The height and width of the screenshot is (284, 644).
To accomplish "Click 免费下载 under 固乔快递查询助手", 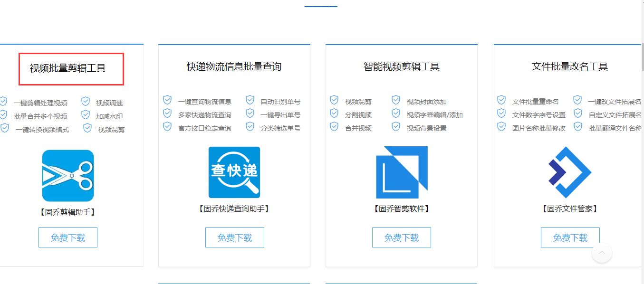I will tap(235, 237).
